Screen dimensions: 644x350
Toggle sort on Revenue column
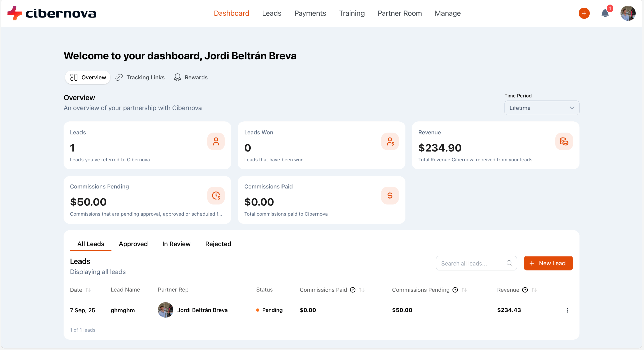point(534,290)
